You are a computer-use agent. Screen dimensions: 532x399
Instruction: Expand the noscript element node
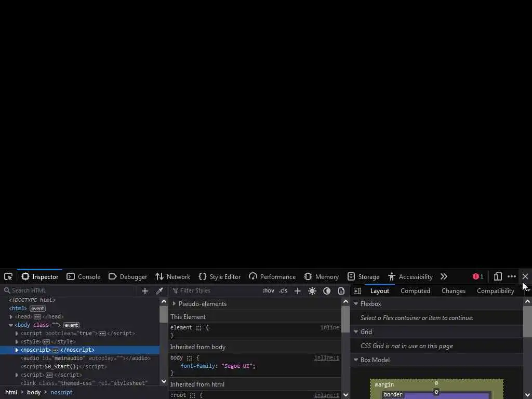pyautogui.click(x=17, y=350)
